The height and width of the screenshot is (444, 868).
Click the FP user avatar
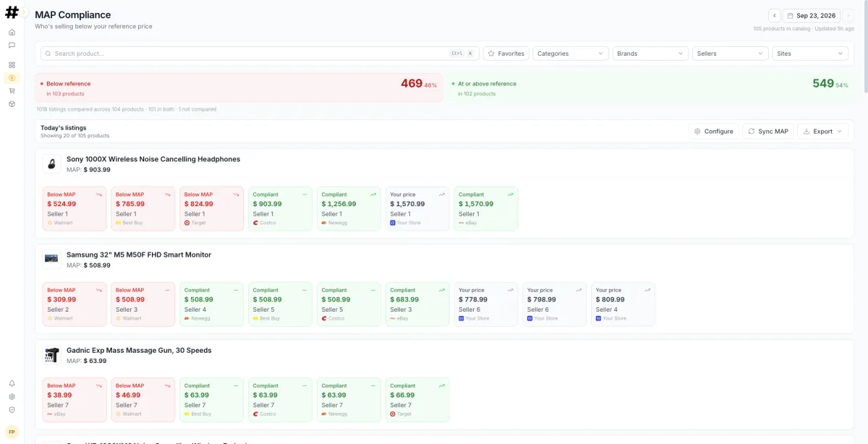pyautogui.click(x=12, y=431)
